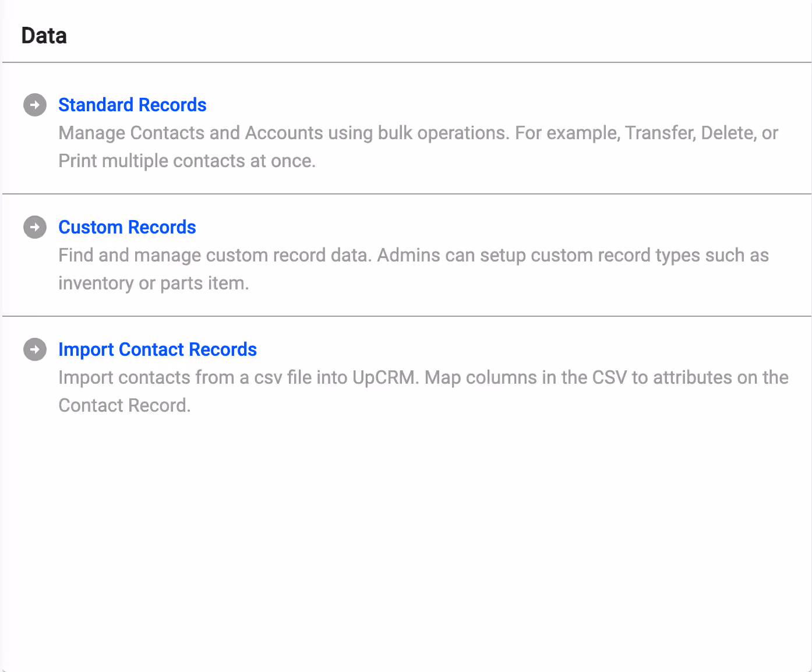812x672 pixels.
Task: Go to Import Contact Records
Action: (x=157, y=349)
